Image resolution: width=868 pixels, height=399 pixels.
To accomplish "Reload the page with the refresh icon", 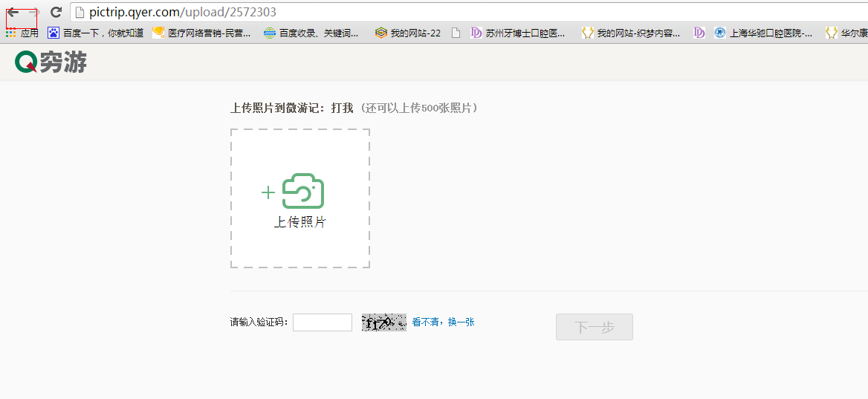I will click(56, 13).
